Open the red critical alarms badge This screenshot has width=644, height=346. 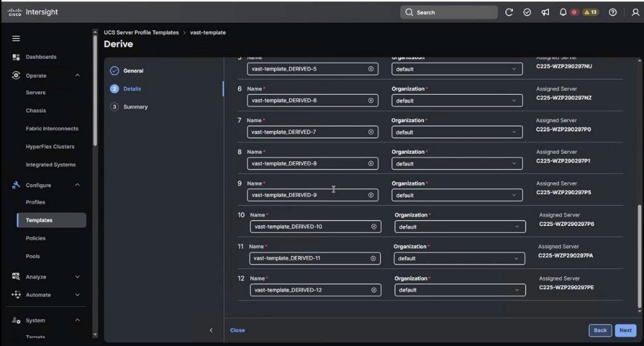[574, 12]
